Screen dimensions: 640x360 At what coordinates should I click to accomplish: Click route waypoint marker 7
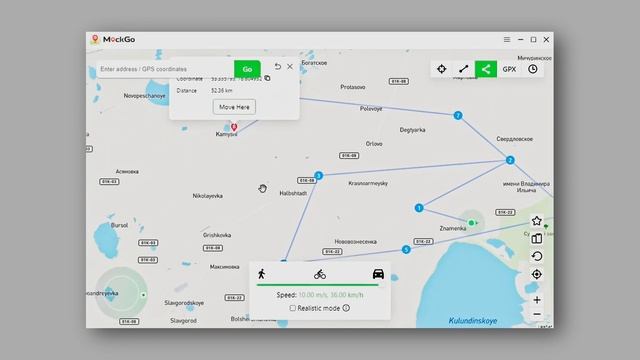coord(458,116)
